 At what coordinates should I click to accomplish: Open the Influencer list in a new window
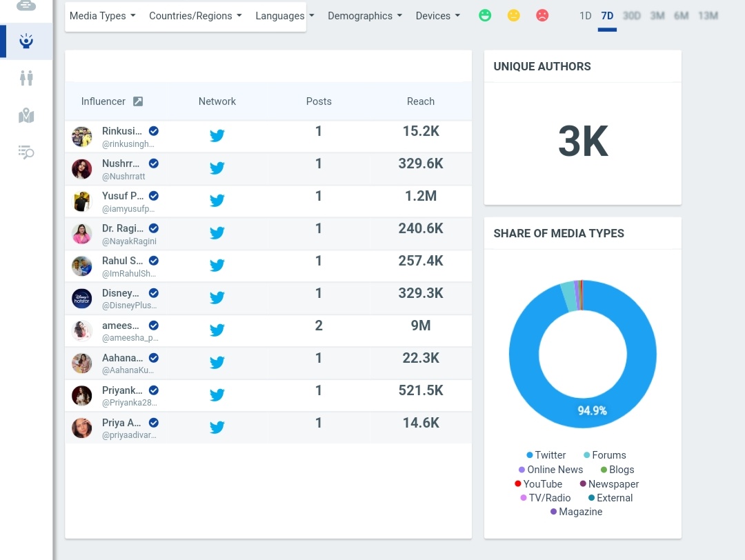coord(137,101)
